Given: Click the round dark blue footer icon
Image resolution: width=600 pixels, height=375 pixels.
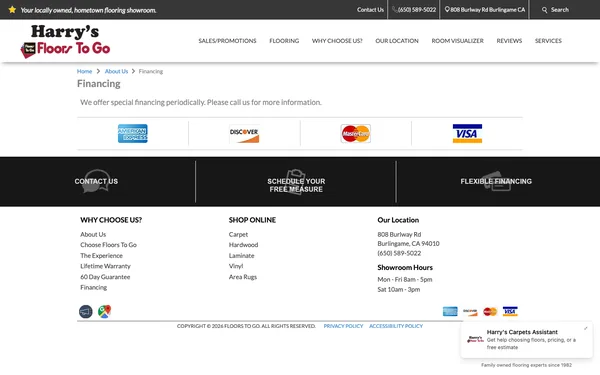Looking at the screenshot, I should click(x=86, y=311).
